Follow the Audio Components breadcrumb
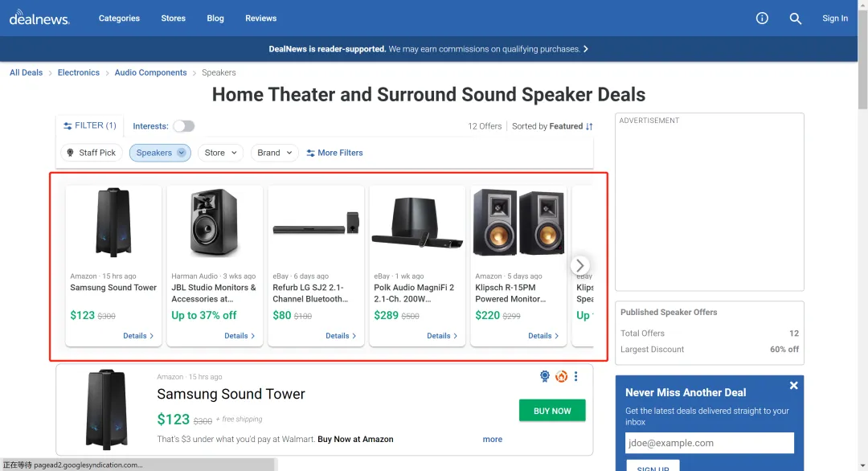The width and height of the screenshot is (868, 471). click(x=150, y=72)
